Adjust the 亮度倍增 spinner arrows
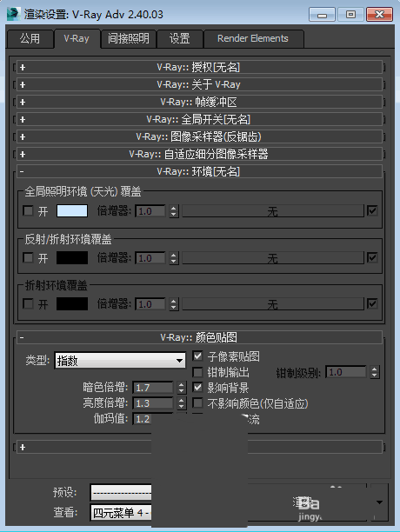 point(182,403)
